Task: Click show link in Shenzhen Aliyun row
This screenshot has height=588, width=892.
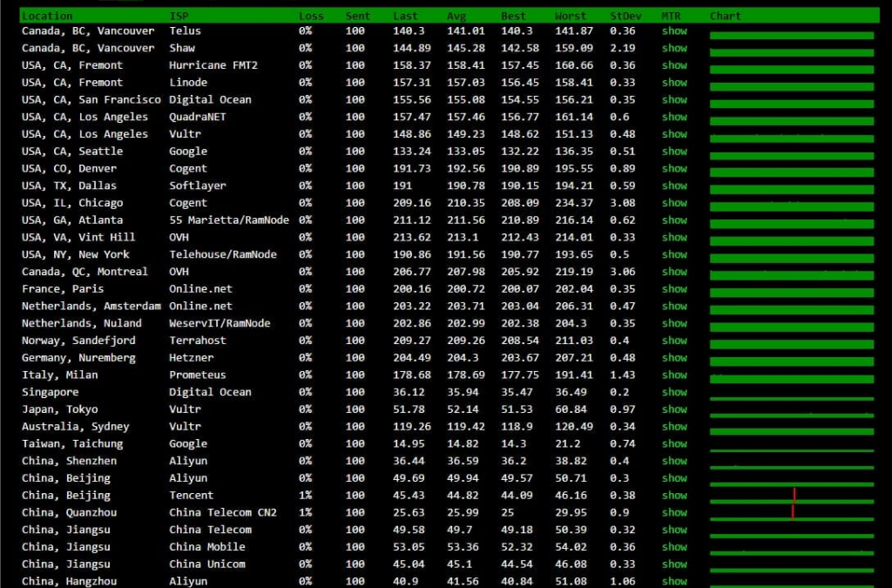Action: [674, 461]
